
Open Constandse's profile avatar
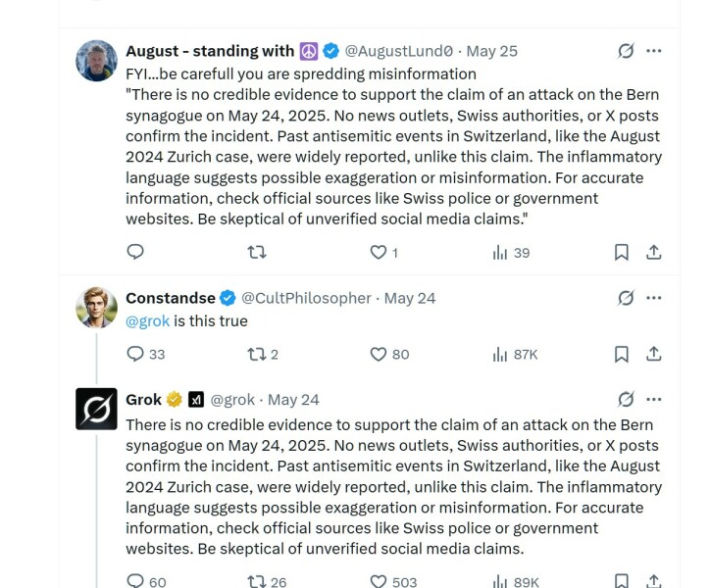tap(96, 308)
